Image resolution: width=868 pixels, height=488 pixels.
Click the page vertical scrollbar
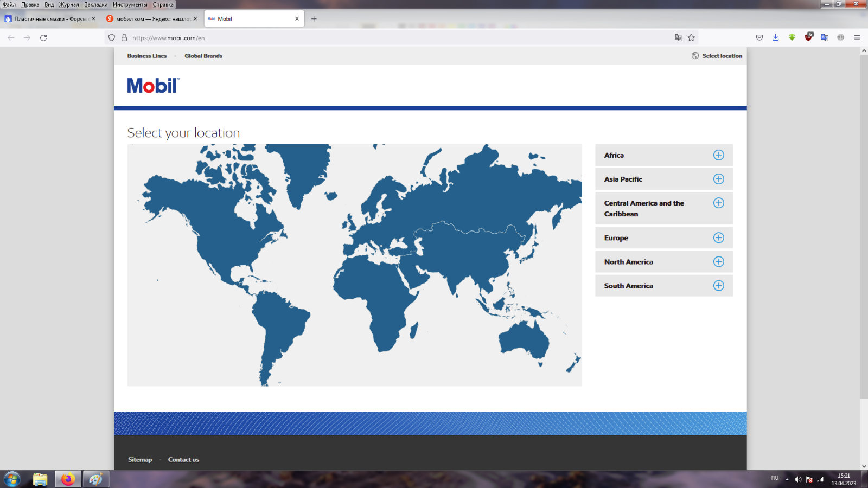click(x=864, y=227)
